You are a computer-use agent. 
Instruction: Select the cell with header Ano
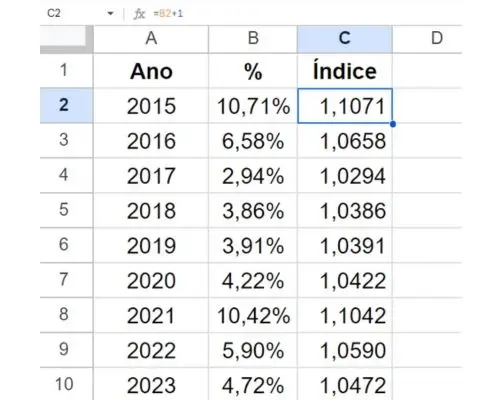pos(151,71)
